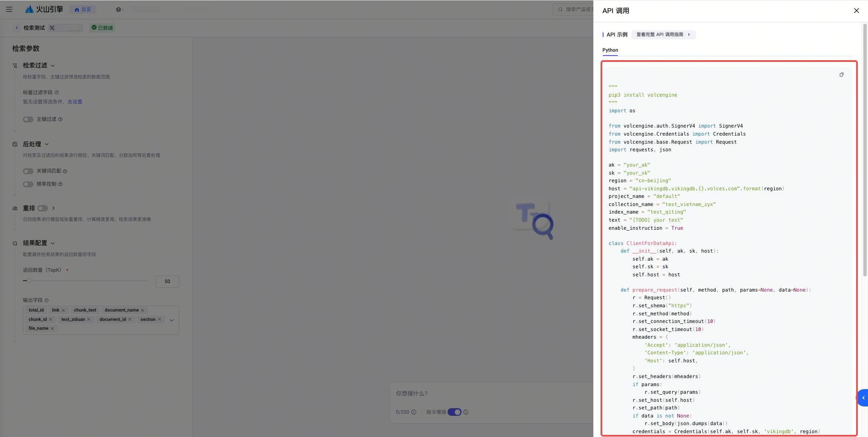Select the Python tab
The image size is (868, 437).
[x=610, y=50]
